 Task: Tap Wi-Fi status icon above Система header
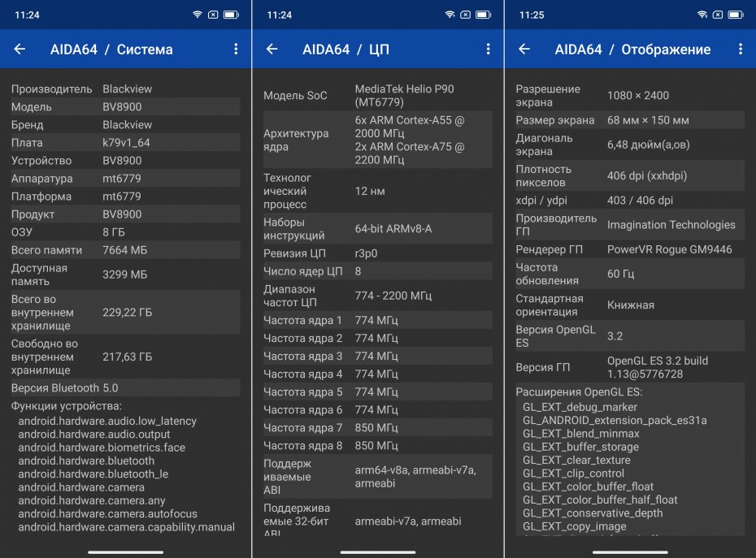[198, 15]
